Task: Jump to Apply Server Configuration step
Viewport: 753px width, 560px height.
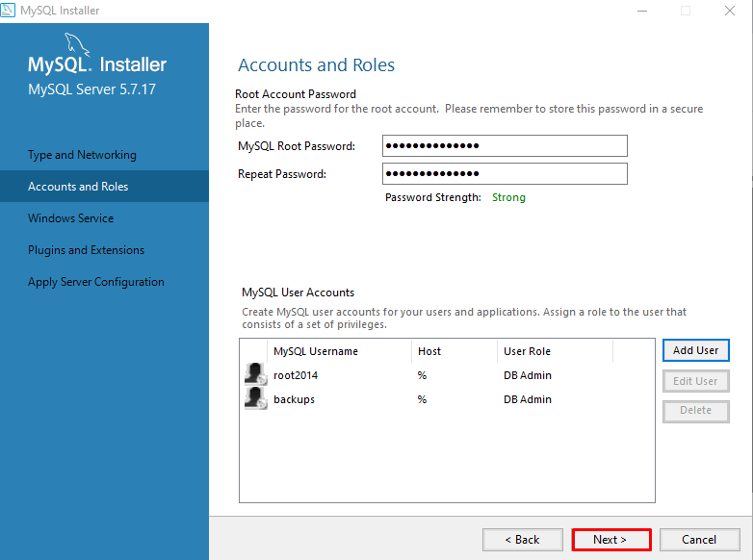Action: (x=96, y=282)
